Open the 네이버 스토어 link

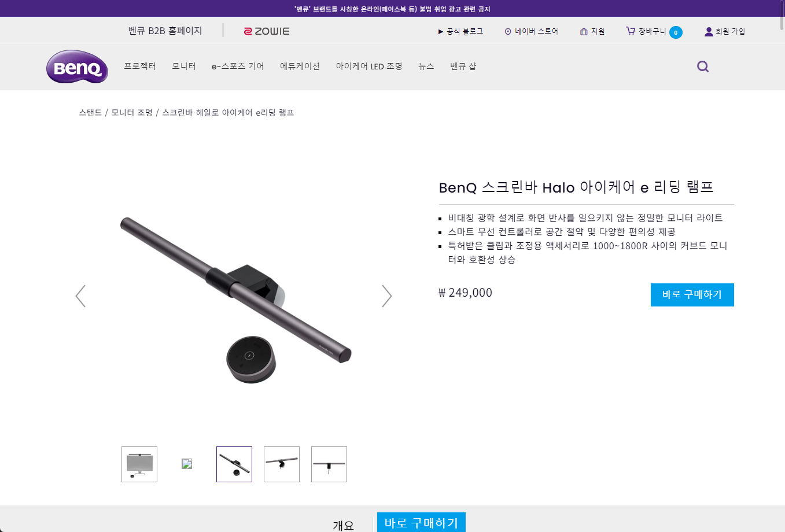click(x=536, y=31)
